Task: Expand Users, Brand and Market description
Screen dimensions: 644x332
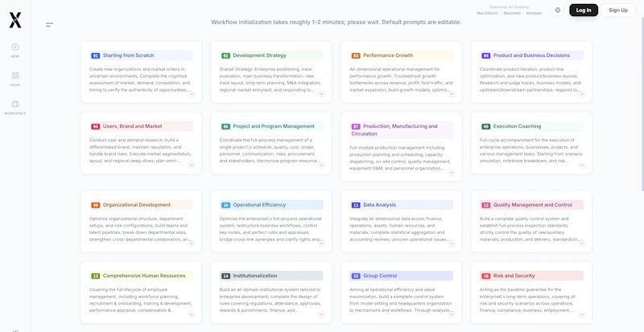Action: (x=192, y=165)
